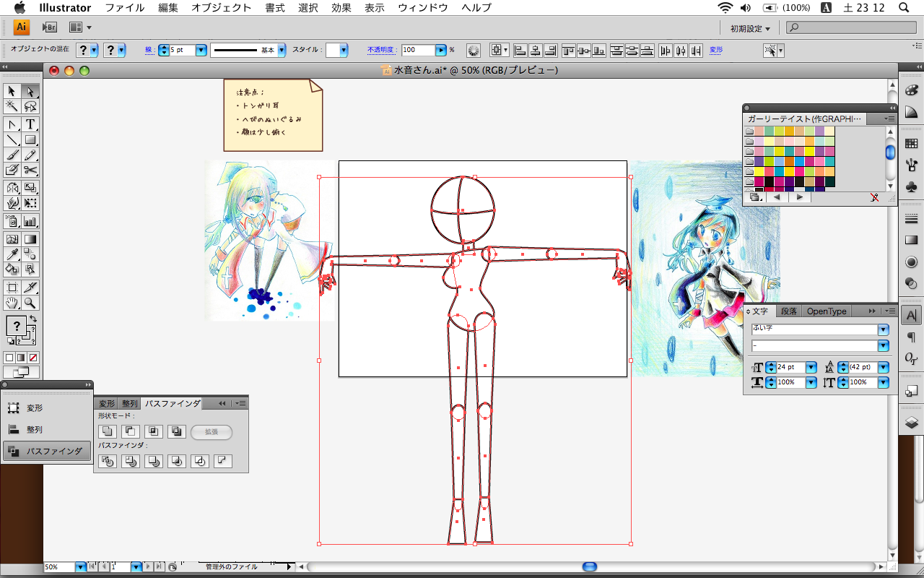
Task: Switch to the 整列 tab in Pathfinder panel
Action: point(129,404)
